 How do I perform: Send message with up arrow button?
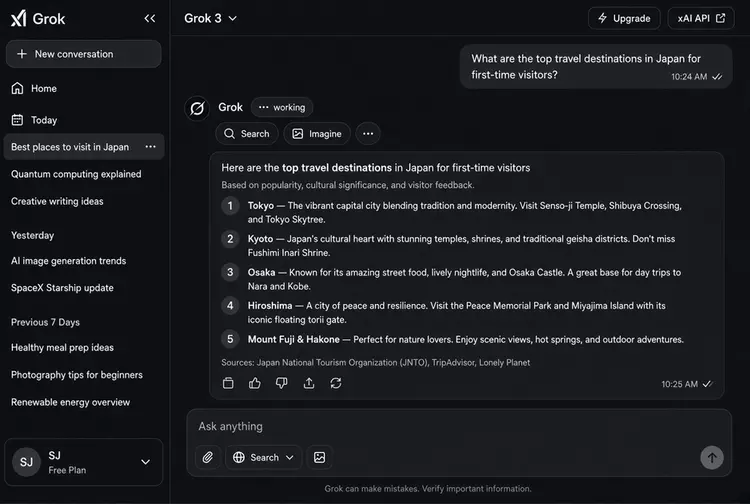point(712,458)
